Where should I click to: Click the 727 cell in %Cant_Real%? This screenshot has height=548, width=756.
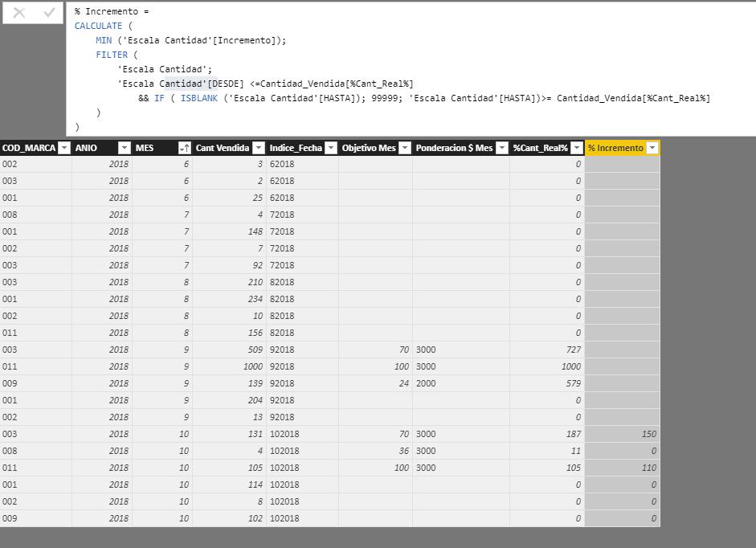point(547,350)
